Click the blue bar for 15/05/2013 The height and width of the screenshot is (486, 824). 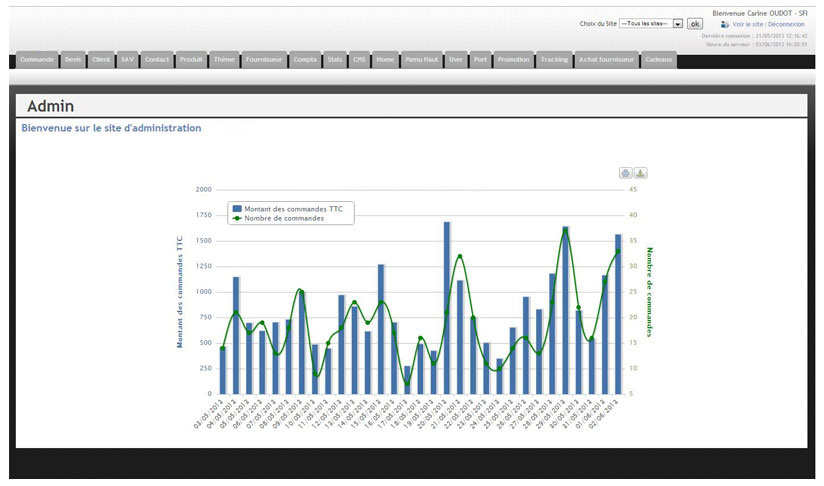click(x=381, y=329)
